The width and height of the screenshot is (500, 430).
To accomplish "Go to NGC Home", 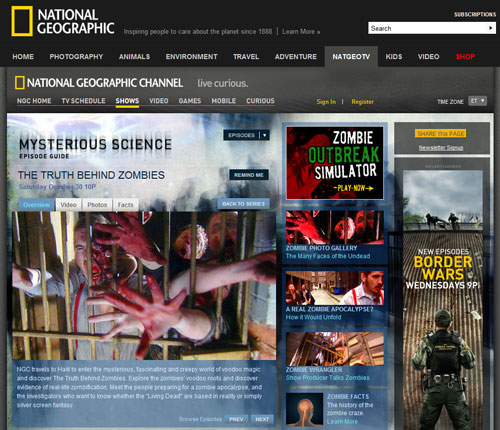I will (x=34, y=101).
